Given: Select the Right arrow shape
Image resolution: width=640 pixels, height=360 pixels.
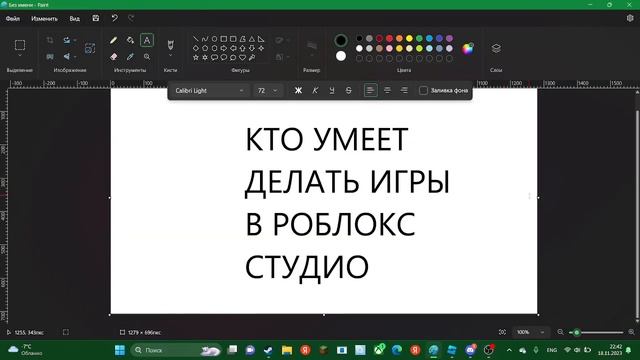Looking at the screenshot, I should point(224,48).
